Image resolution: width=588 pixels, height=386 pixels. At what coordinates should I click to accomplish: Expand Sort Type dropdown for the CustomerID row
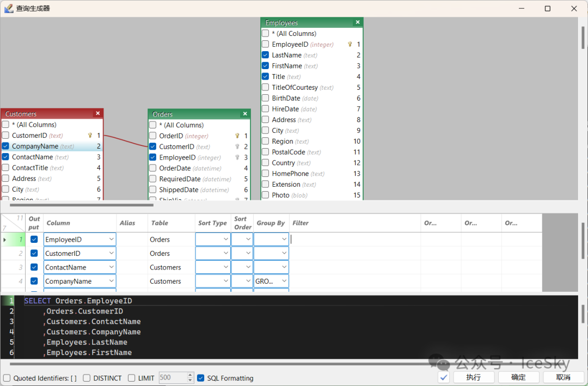coord(226,254)
